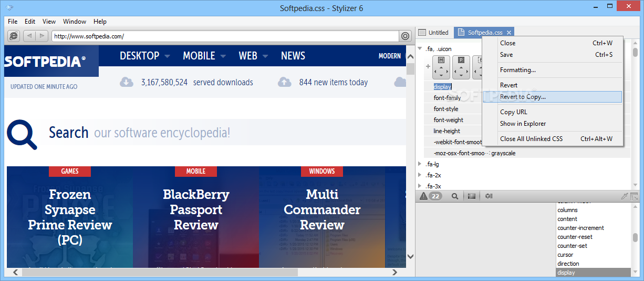Click the NEWS link on Softpedia page
Screen dimensions: 644x281
point(293,56)
